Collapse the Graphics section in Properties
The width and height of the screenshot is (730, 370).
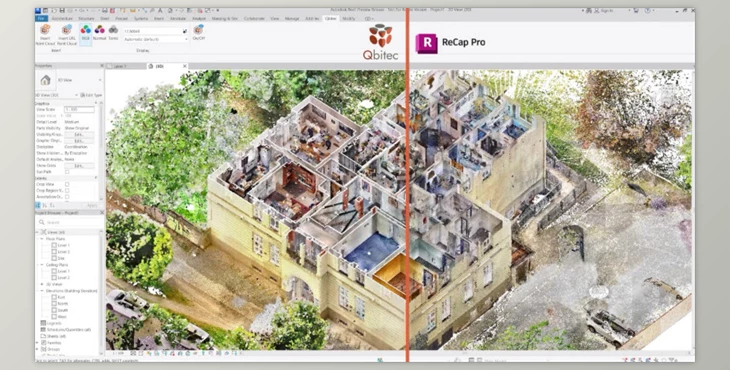point(96,103)
